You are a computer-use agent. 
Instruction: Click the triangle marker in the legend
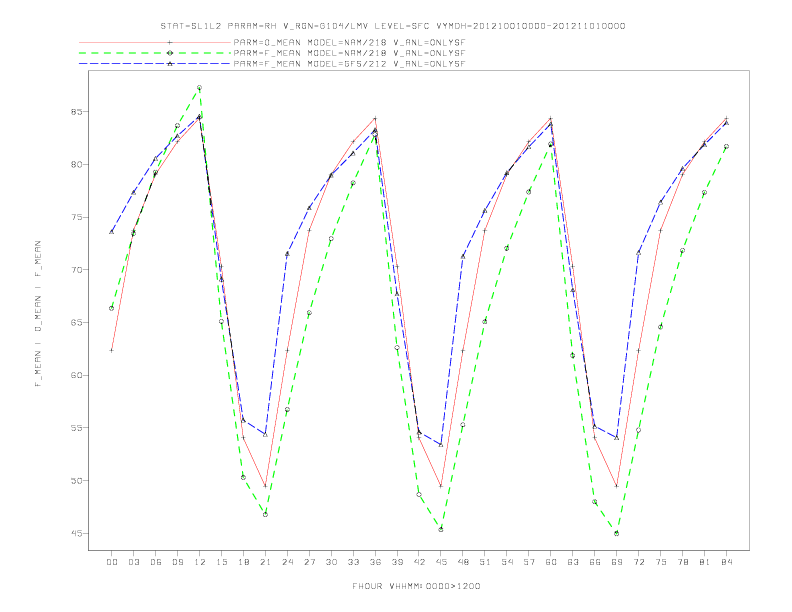tap(170, 64)
